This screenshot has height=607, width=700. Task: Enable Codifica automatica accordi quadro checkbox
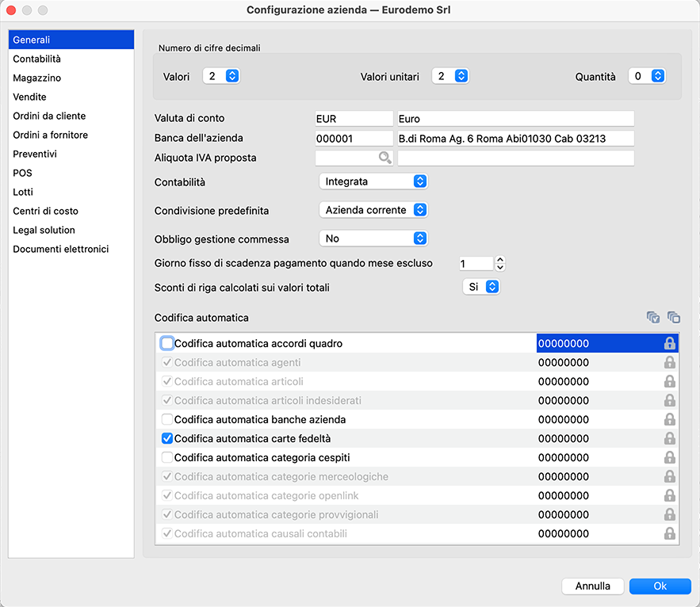tap(167, 344)
